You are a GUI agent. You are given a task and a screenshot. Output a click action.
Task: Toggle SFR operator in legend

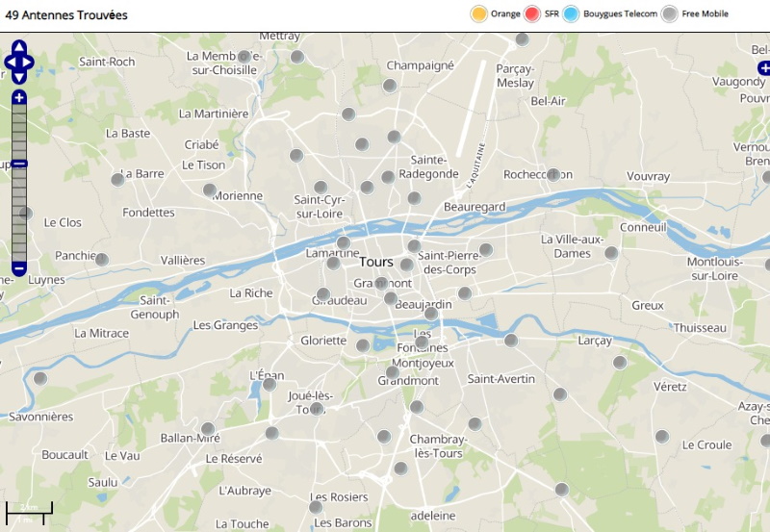click(532, 14)
